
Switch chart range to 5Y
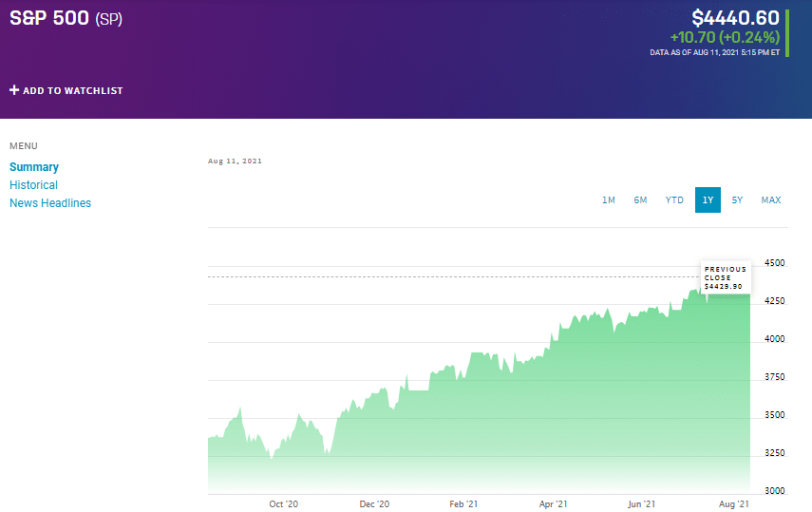pyautogui.click(x=737, y=200)
